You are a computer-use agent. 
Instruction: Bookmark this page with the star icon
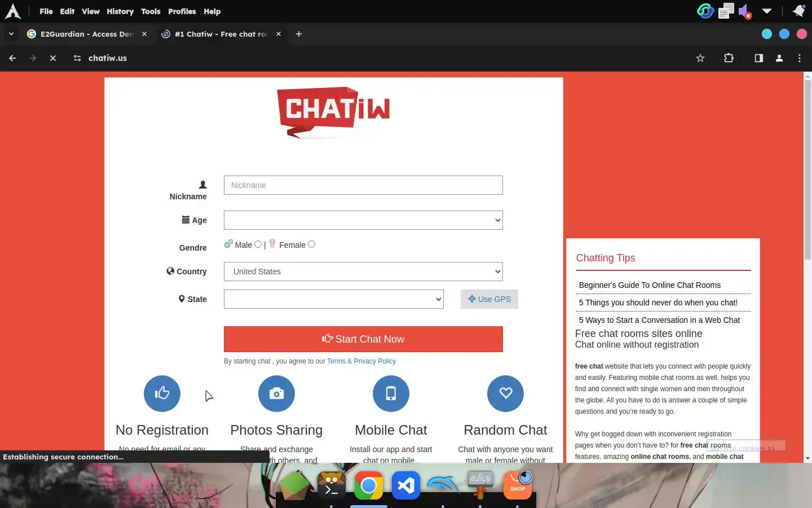click(x=700, y=58)
